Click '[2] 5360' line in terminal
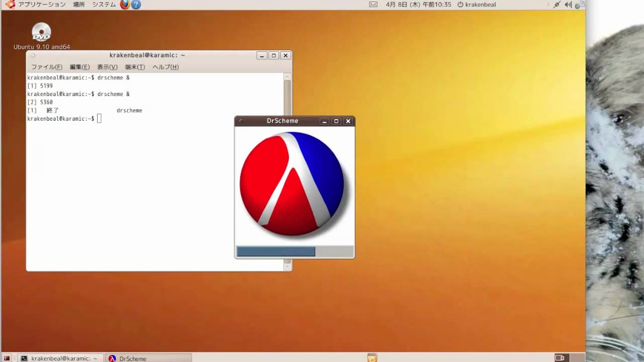Screen dimensions: 644x362 click(x=40, y=102)
